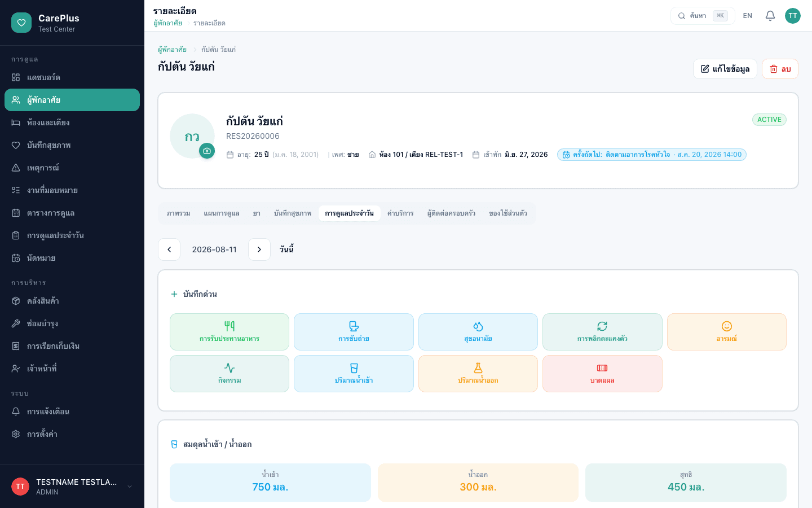
Task: Go to the previous day
Action: [x=169, y=249]
